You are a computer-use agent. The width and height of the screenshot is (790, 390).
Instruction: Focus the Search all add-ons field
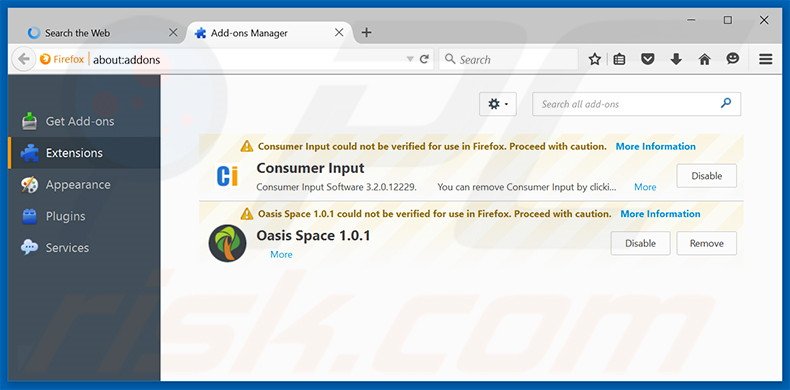pyautogui.click(x=636, y=104)
